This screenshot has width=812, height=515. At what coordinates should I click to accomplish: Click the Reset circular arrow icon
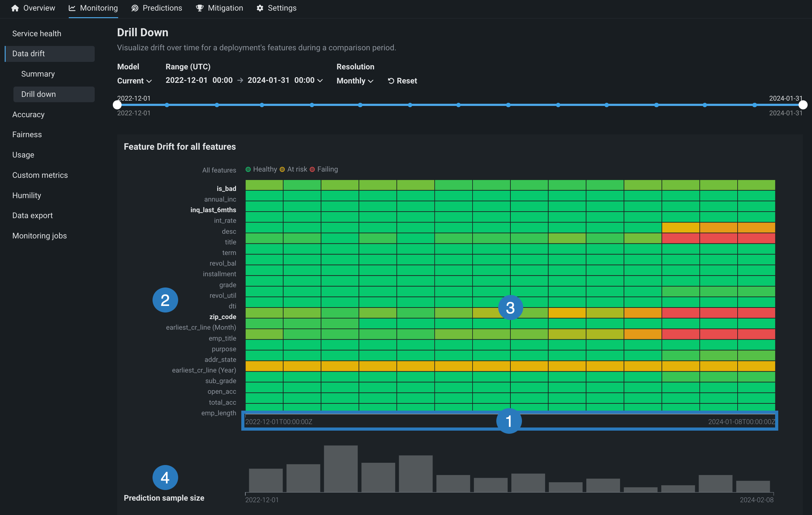pyautogui.click(x=391, y=81)
